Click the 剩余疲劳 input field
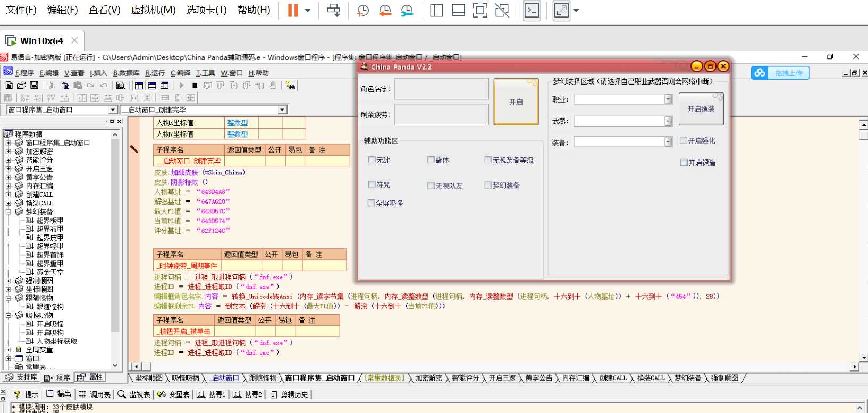 click(x=441, y=114)
